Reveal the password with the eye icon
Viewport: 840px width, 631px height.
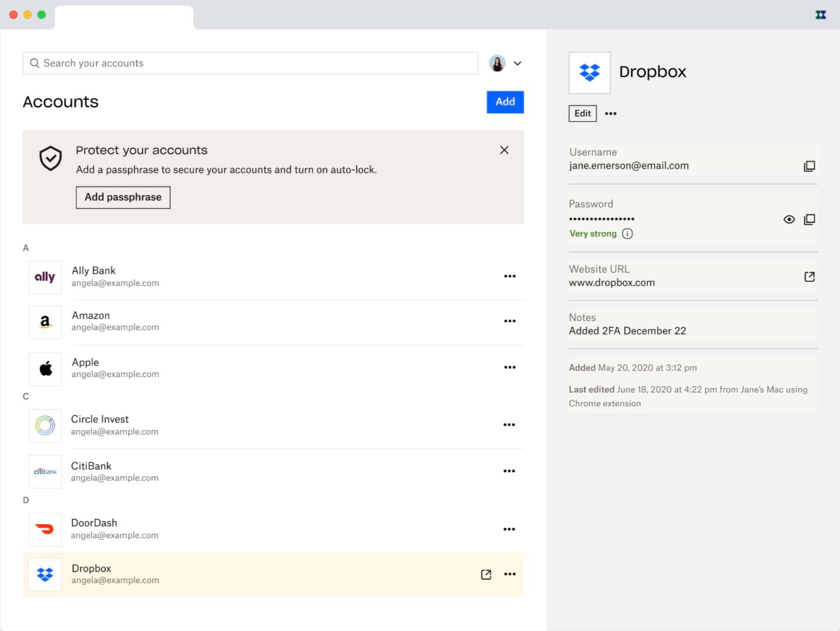click(789, 219)
